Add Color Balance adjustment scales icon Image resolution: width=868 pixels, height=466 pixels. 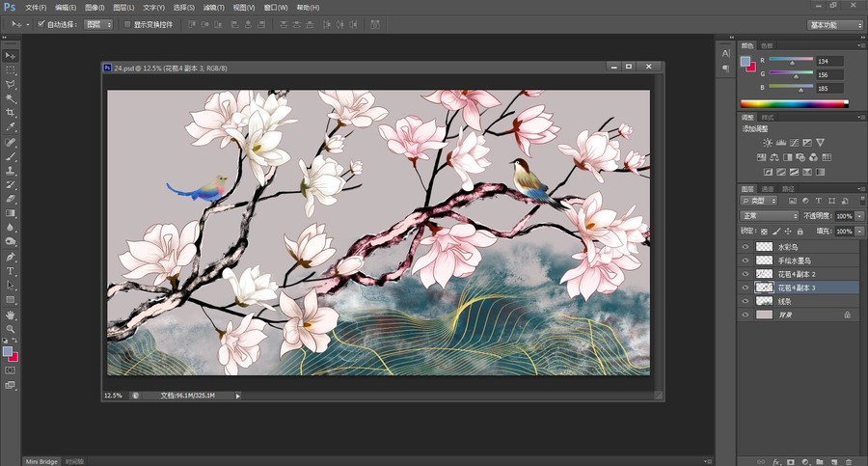[774, 157]
